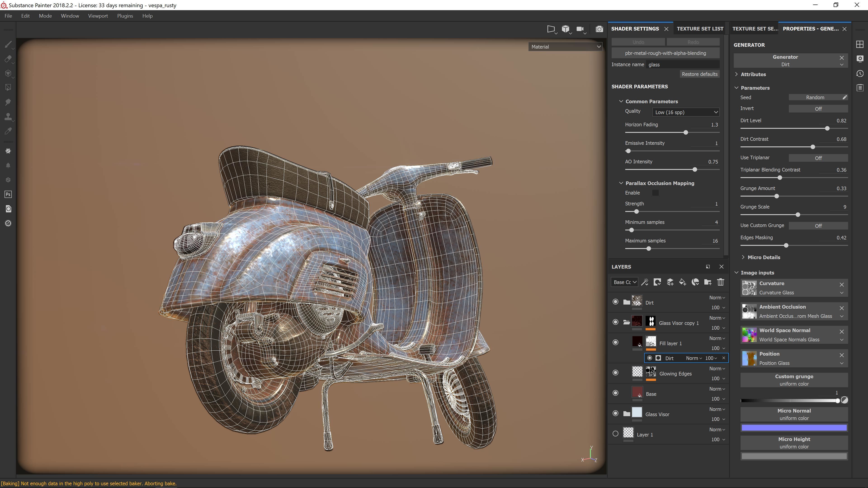Hide the Dirt folder layer
Screen dimensions: 868x488
(615, 302)
